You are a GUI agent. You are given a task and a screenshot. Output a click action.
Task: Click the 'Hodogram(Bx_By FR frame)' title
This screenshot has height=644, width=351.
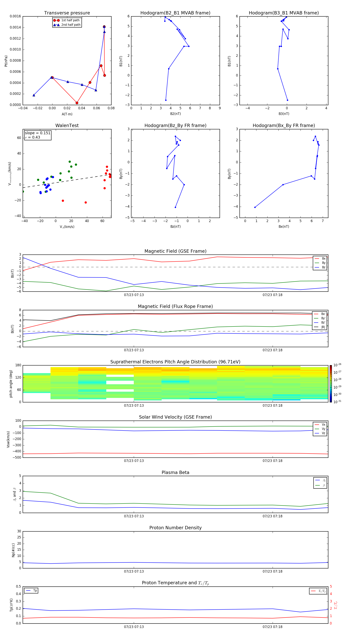tap(284, 125)
